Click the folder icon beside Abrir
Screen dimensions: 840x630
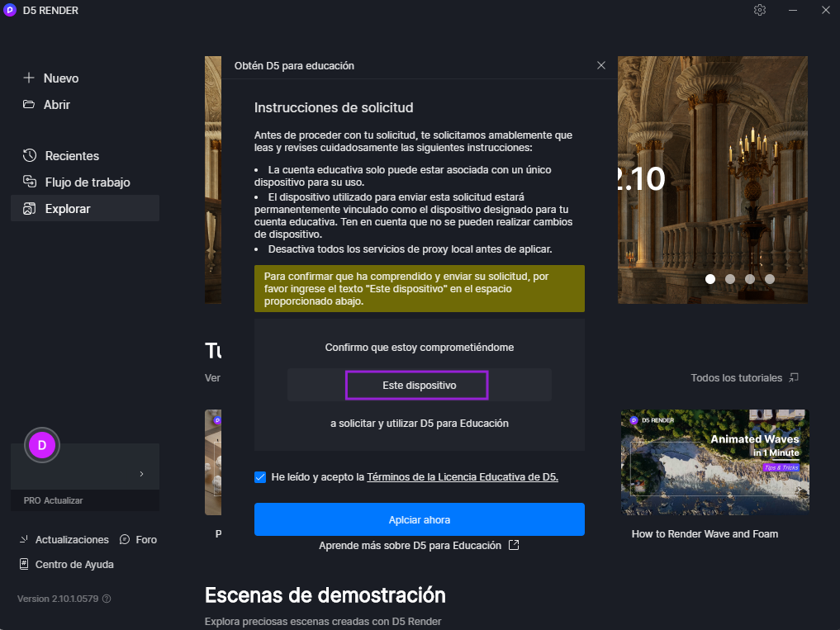pos(29,105)
